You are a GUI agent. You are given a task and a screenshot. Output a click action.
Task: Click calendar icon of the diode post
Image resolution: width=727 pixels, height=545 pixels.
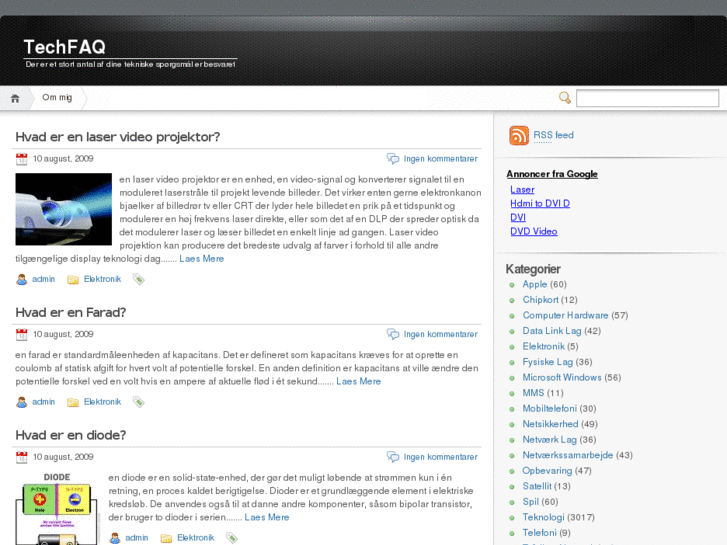click(x=21, y=457)
